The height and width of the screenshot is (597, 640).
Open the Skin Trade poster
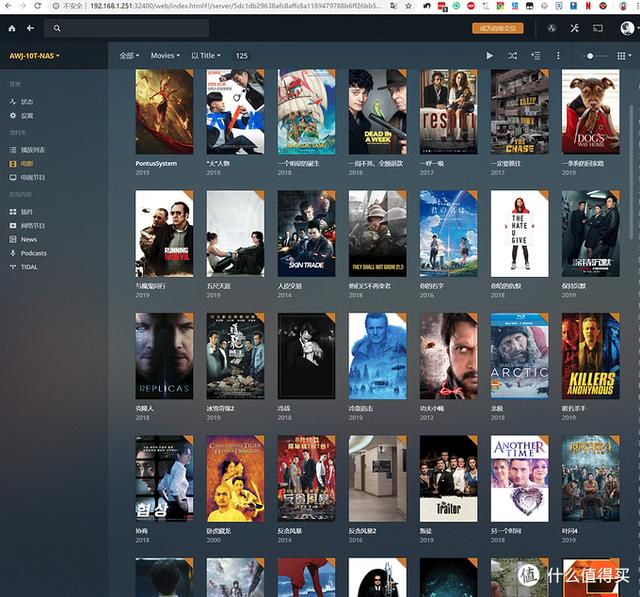pyautogui.click(x=307, y=233)
